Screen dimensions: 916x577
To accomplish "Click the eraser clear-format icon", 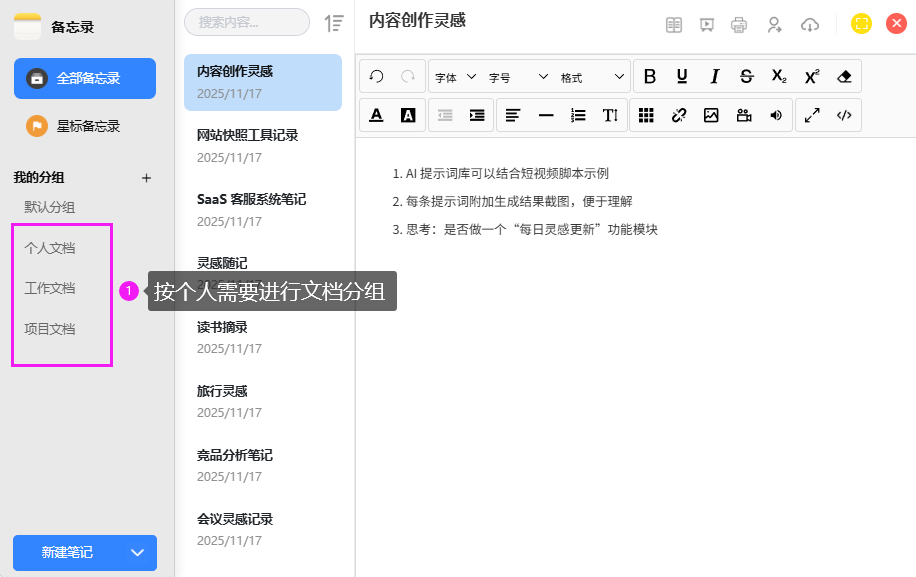I will 844,77.
